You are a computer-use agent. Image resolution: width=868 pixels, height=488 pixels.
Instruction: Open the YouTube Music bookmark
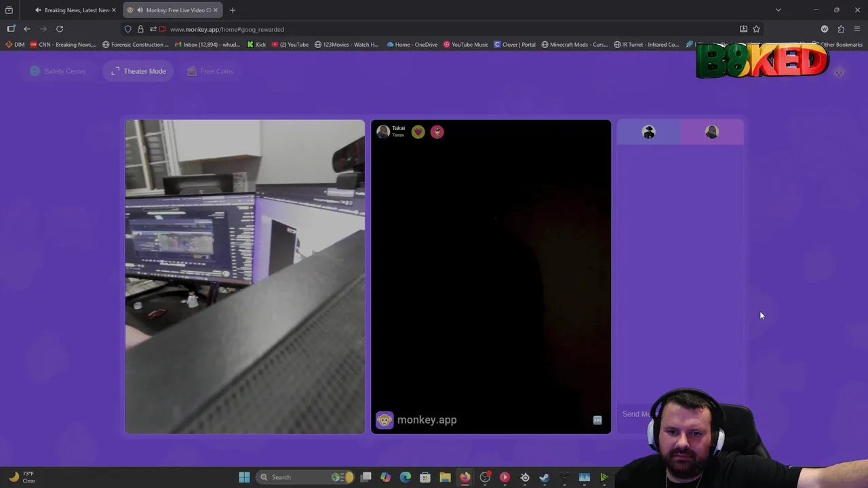pyautogui.click(x=466, y=45)
